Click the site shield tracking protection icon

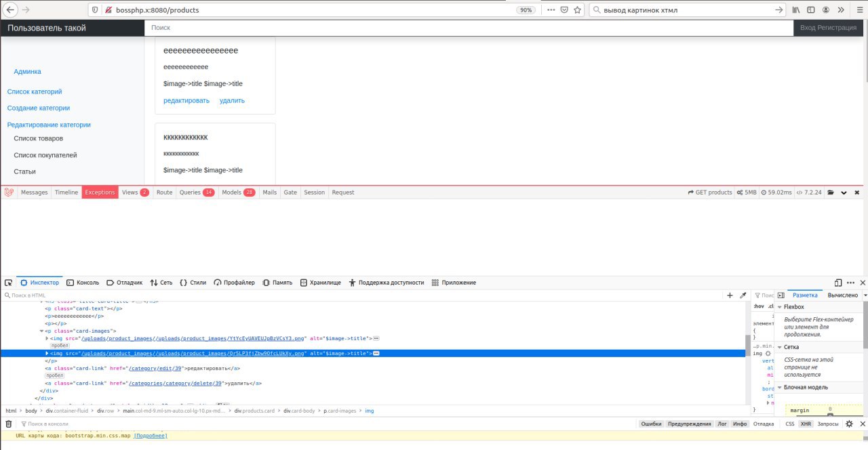[94, 10]
